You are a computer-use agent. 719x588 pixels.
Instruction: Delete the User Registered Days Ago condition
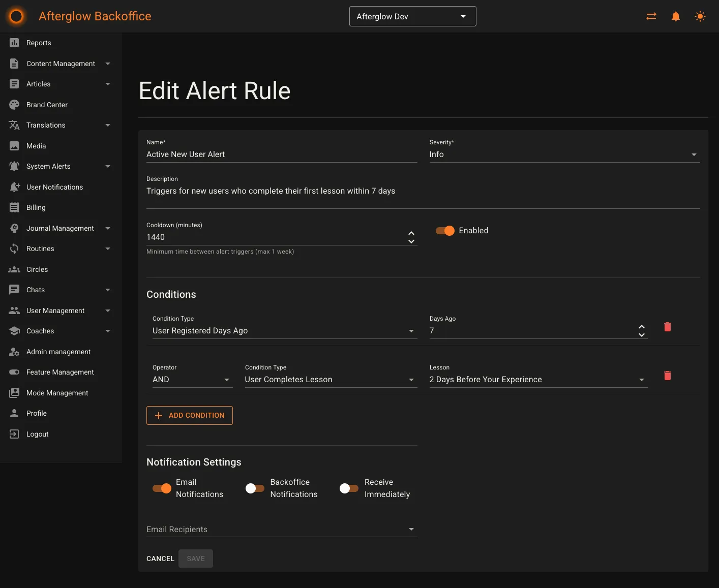coord(667,327)
